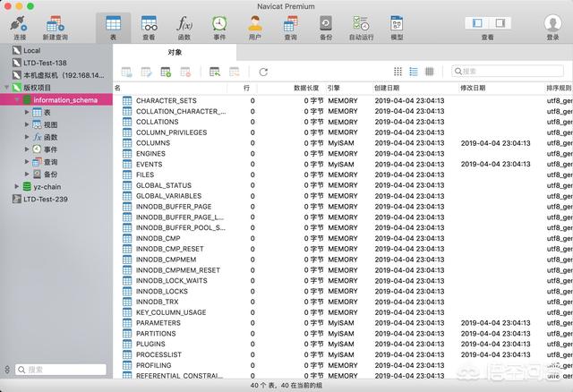Open the 自动运行 automation icon
Viewport: 573px width, 392px height.
click(361, 28)
